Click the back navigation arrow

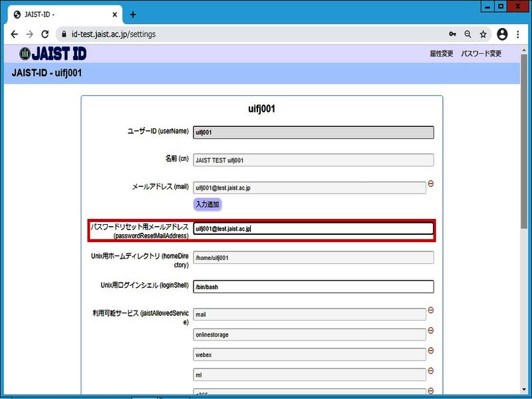point(14,34)
